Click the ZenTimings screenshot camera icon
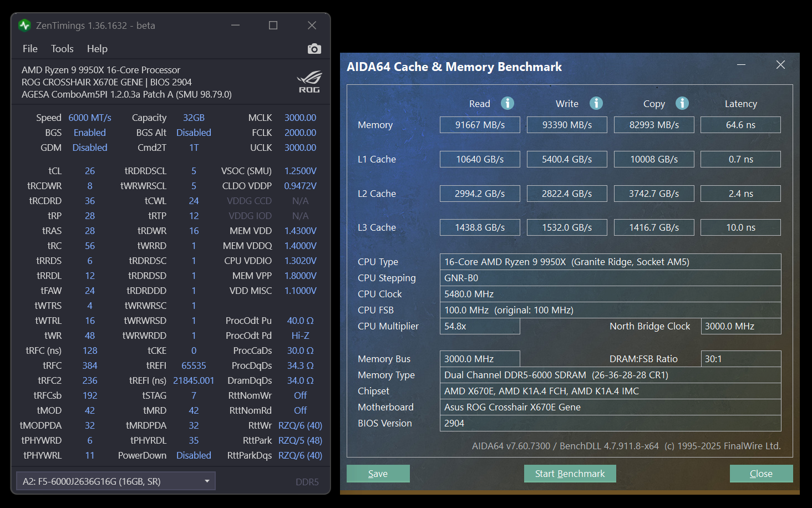The height and width of the screenshot is (508, 812). pyautogui.click(x=314, y=49)
